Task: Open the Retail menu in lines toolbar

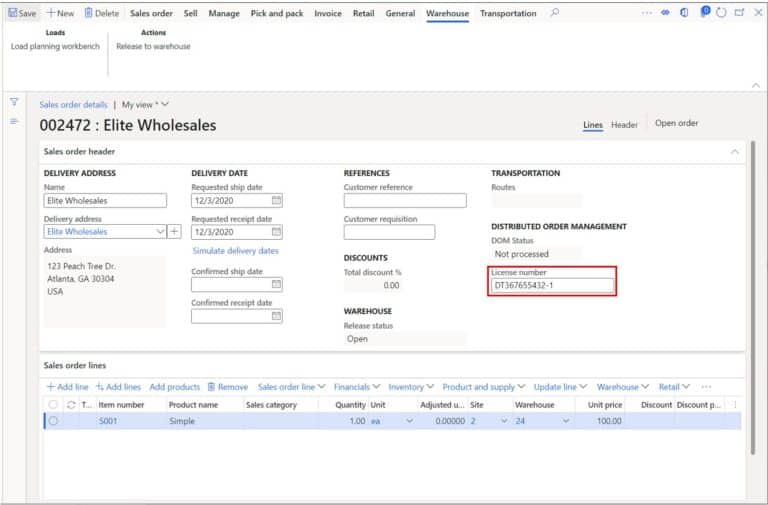Action: (674, 387)
